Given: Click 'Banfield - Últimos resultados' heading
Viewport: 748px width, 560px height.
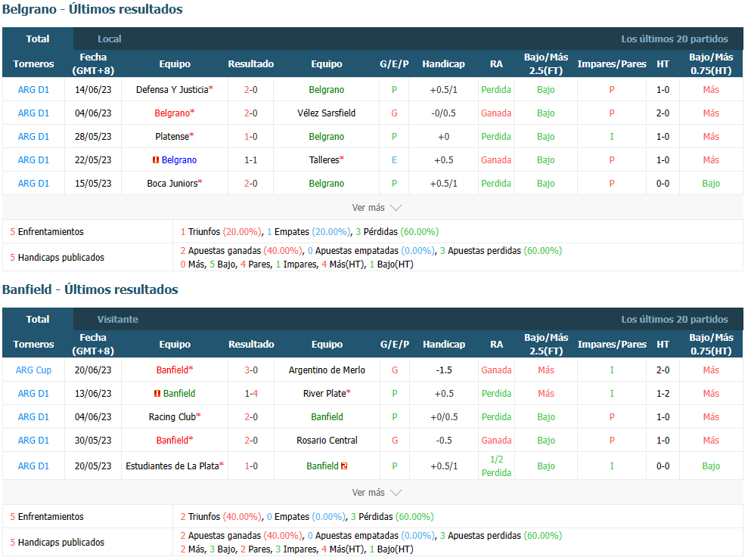Looking at the screenshot, I should [90, 289].
